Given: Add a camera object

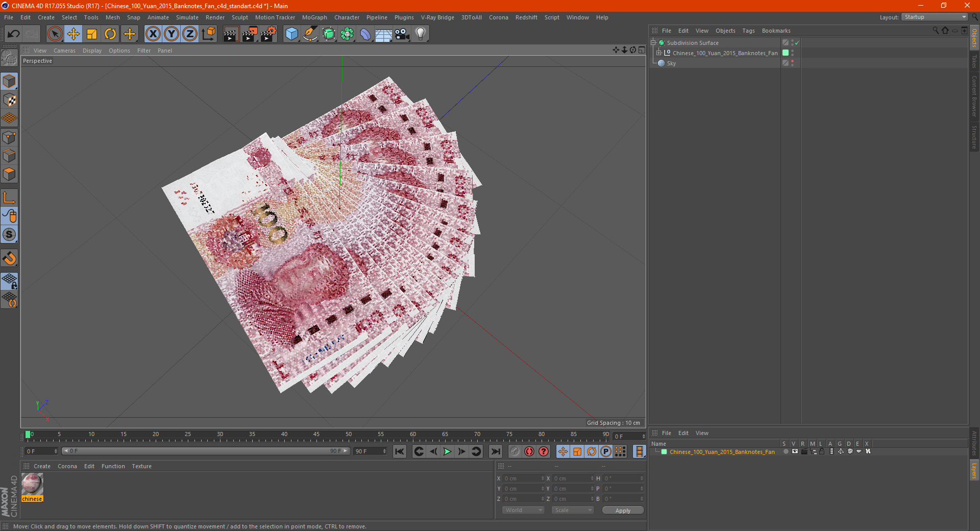Looking at the screenshot, I should pyautogui.click(x=402, y=34).
